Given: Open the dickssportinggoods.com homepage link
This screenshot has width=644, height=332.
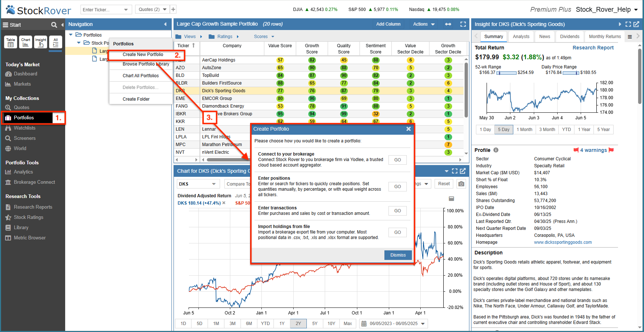Looking at the screenshot, I should pos(563,242).
